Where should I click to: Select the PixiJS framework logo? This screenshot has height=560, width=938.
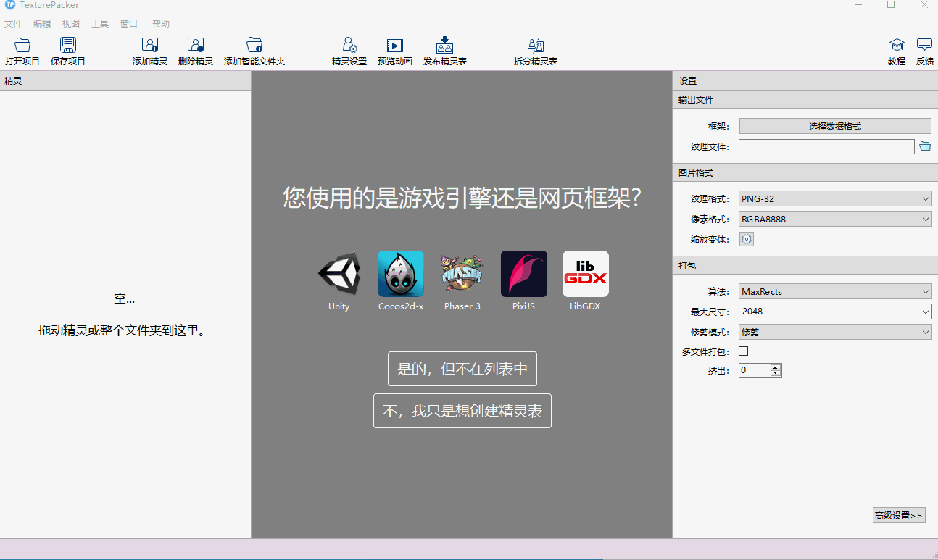524,274
